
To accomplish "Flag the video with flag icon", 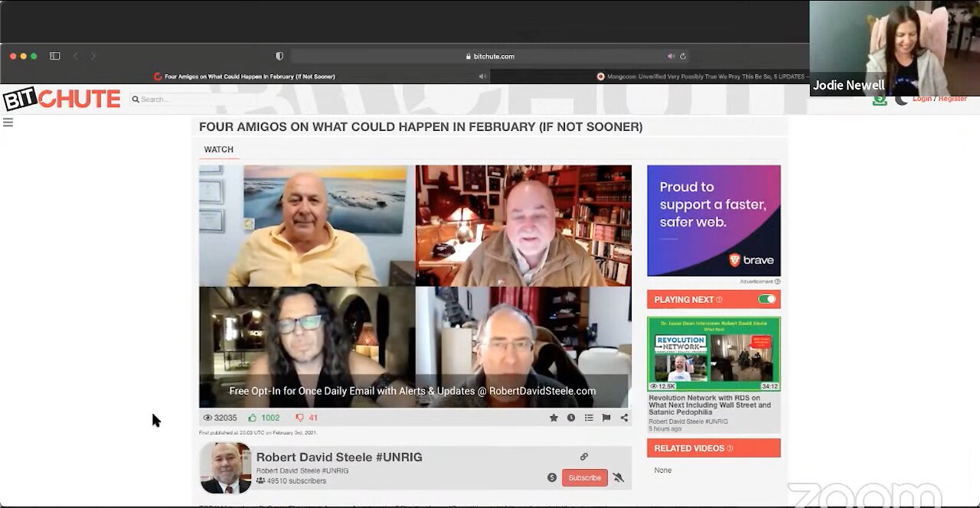I will coord(606,418).
